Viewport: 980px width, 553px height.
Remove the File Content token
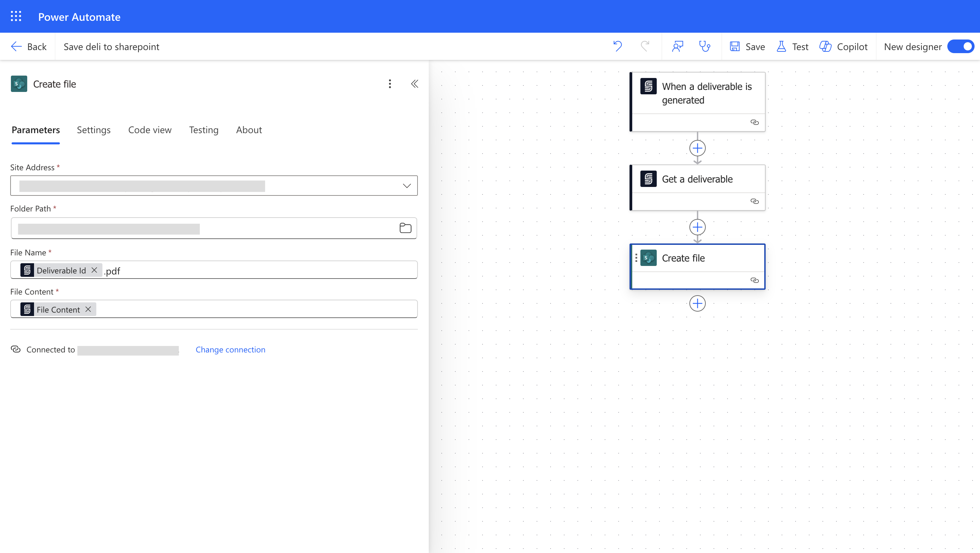tap(88, 309)
